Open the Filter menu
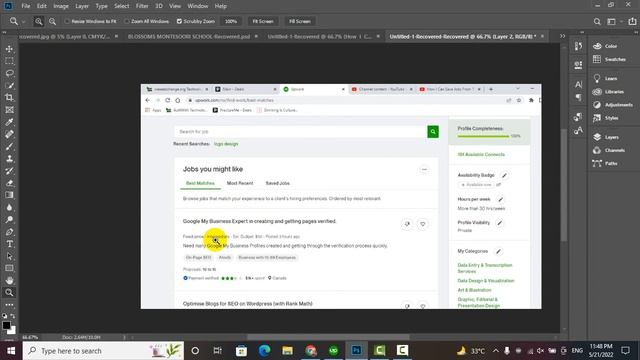The width and height of the screenshot is (640, 360). pyautogui.click(x=142, y=6)
